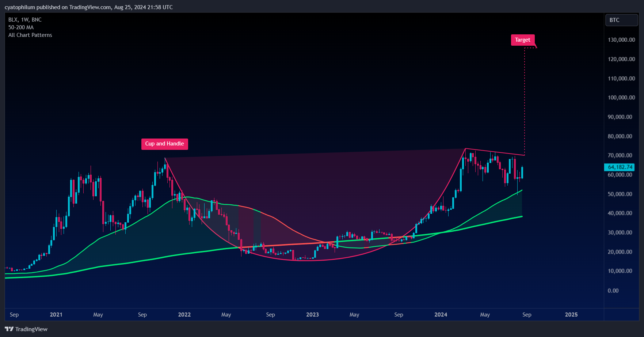Click the 130,000.00 price axis label

tap(621, 40)
